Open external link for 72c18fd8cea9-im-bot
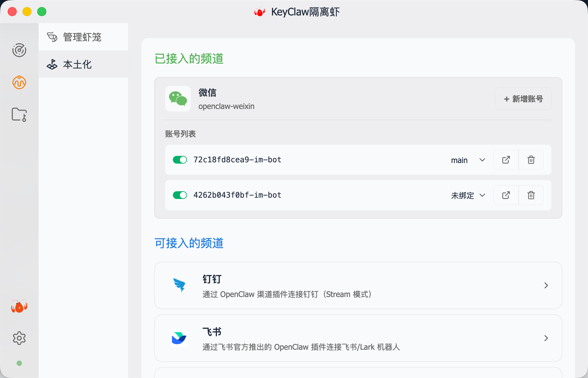 (x=506, y=160)
